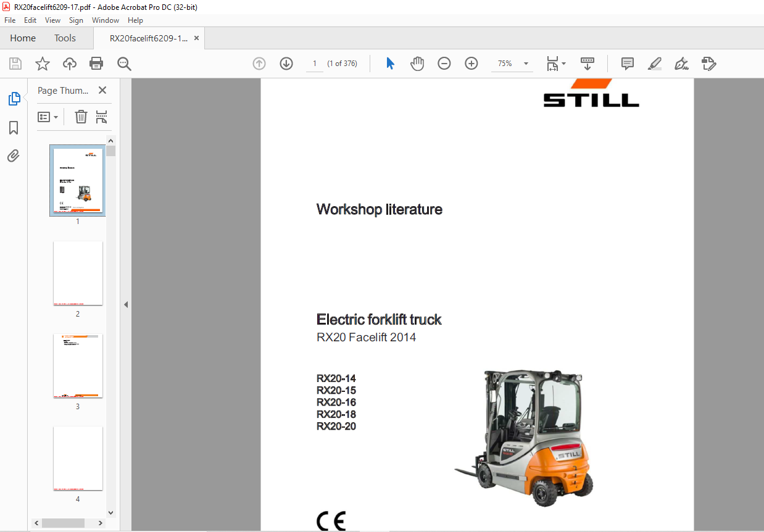
Task: Switch to the Tools tab
Action: click(65, 38)
